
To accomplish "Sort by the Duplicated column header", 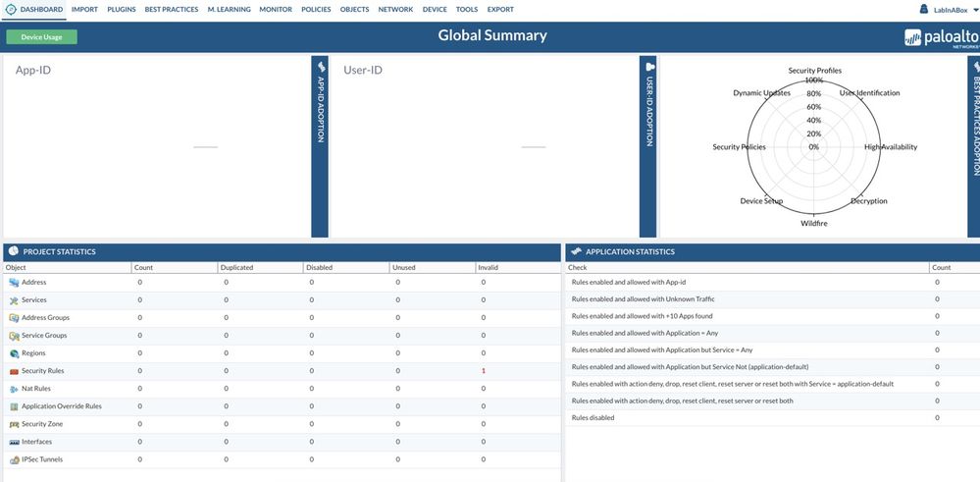I will coord(236,267).
